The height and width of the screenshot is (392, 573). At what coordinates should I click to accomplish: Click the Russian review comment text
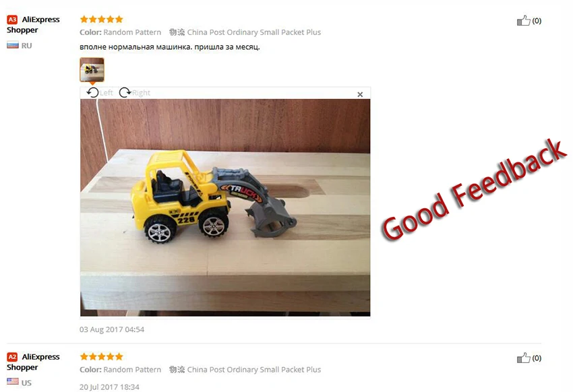(x=170, y=47)
